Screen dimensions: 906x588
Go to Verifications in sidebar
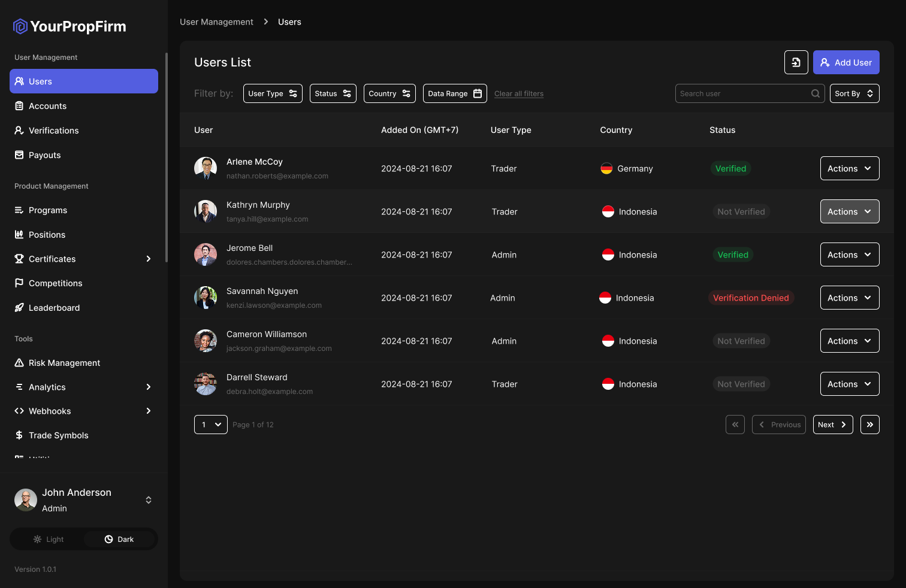coord(53,131)
